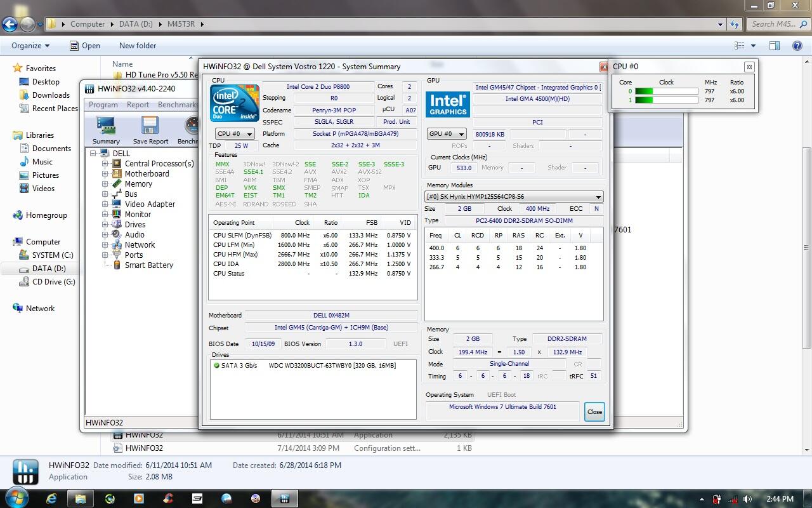The image size is (812, 508).
Task: Select the Drives tree node
Action: point(135,224)
